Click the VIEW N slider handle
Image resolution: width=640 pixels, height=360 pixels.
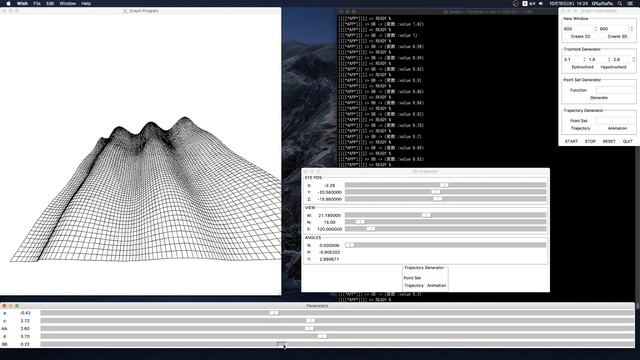[360, 222]
